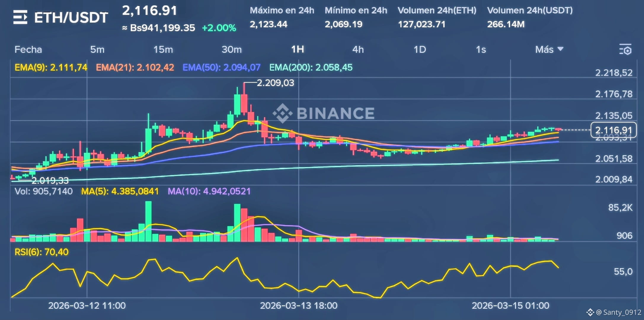Click the 2.051,58 price axis label
Screen dimensions: 644x320
[614, 159]
